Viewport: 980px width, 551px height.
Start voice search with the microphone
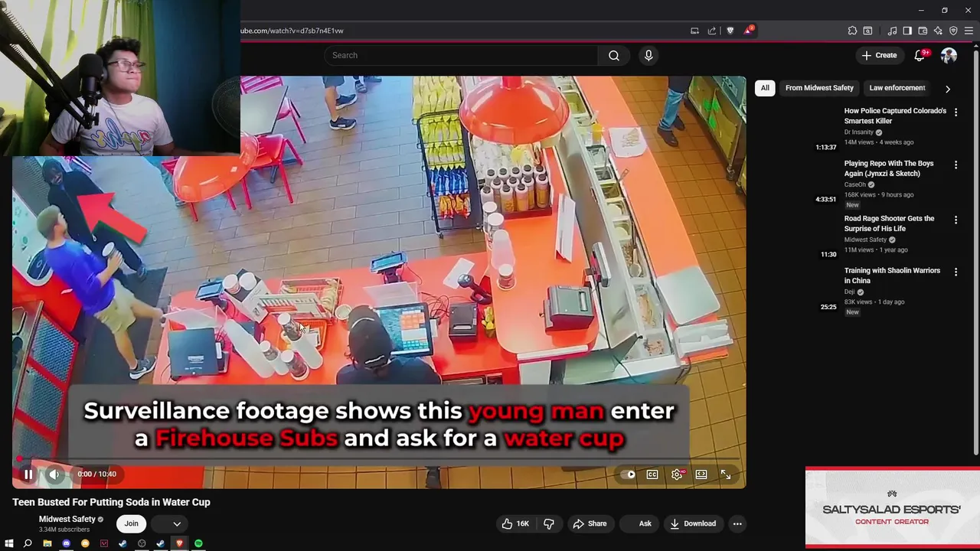(648, 55)
